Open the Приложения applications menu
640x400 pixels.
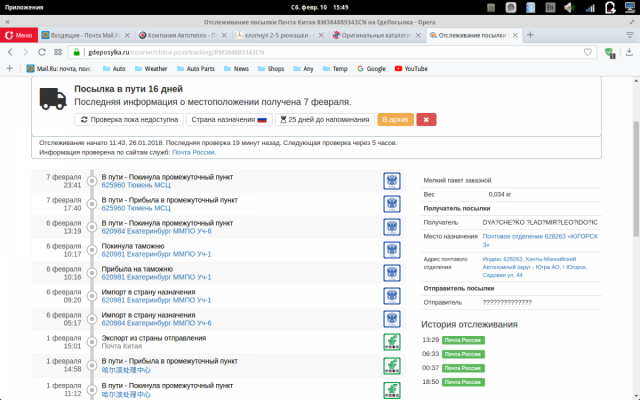(24, 7)
